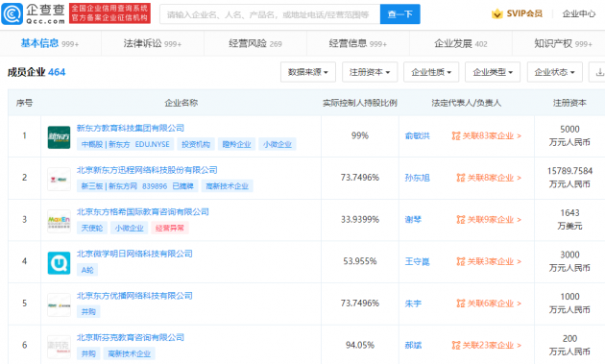Viewport: 605px width, 364px height.
Task: Open 北京微学明日网络科技有限公司 link
Action: pyautogui.click(x=134, y=254)
